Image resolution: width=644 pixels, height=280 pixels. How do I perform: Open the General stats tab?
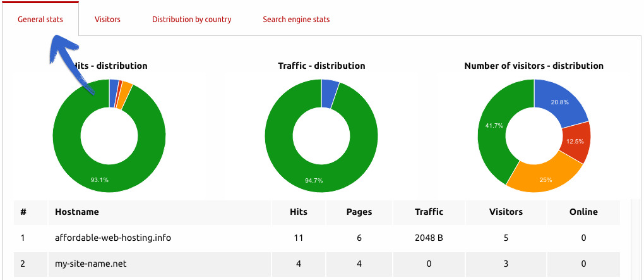40,20
